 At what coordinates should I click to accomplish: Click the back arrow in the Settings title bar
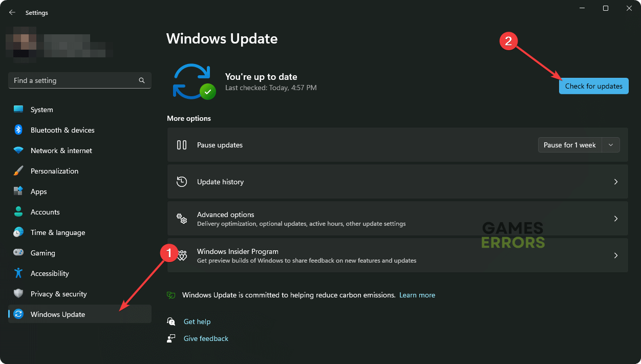(x=12, y=12)
